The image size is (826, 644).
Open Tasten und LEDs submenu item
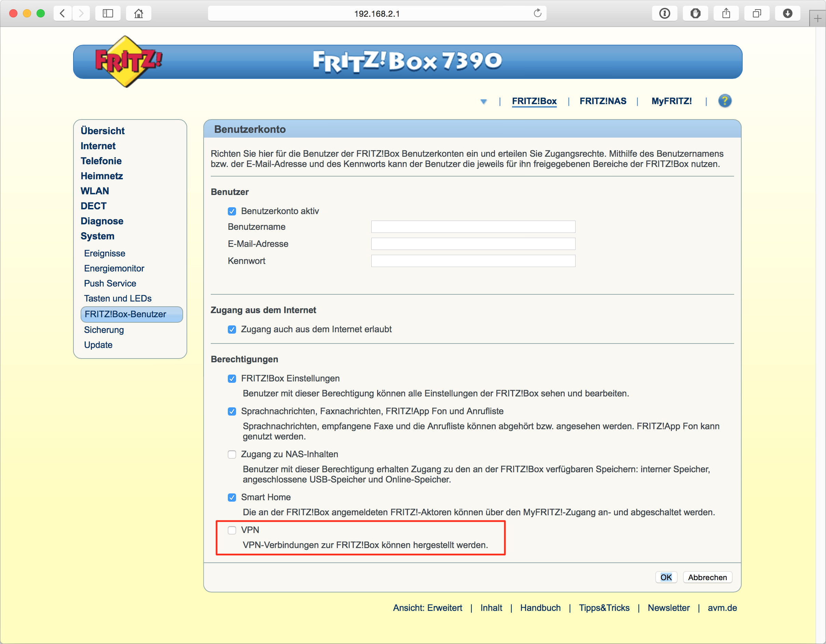point(118,299)
